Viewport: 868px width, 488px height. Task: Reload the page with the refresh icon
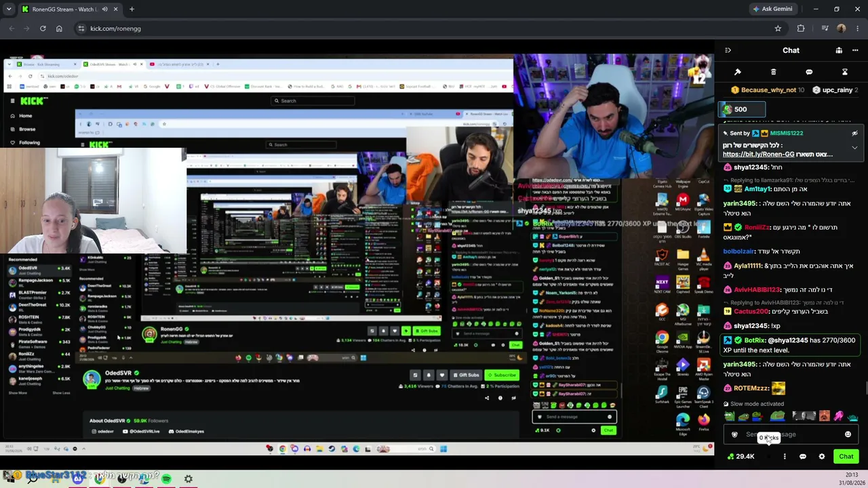tap(43, 28)
